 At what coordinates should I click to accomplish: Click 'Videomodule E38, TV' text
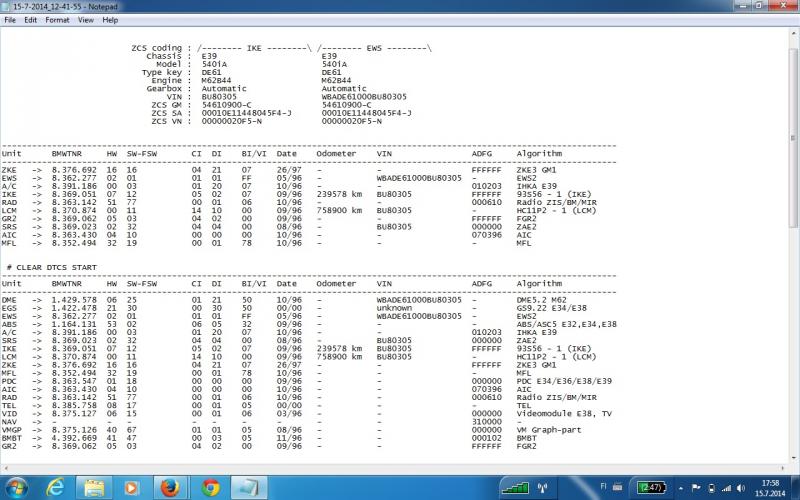(564, 414)
